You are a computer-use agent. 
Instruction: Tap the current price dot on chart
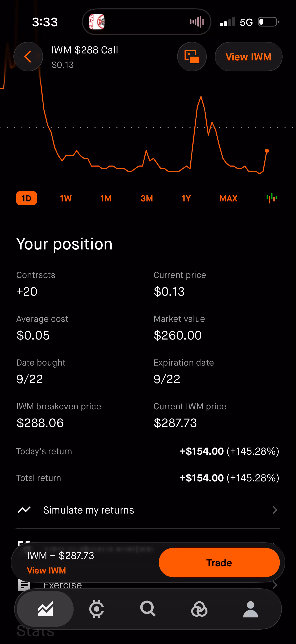267,151
